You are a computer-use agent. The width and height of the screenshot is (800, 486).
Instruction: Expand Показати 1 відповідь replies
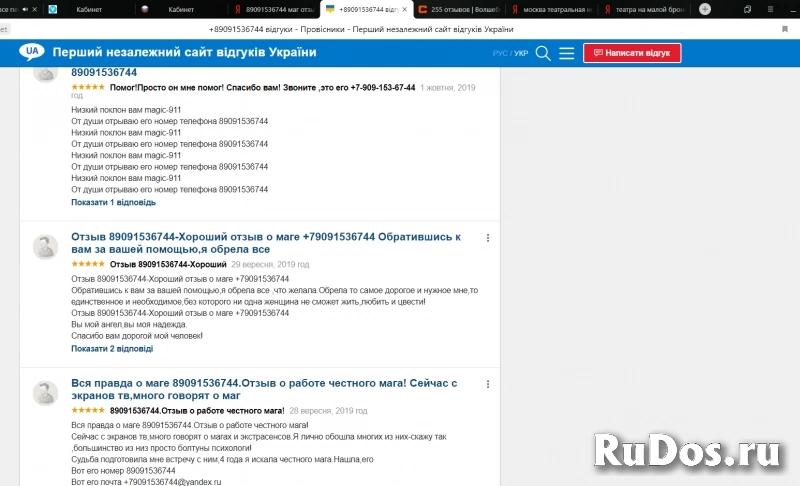[x=113, y=202]
